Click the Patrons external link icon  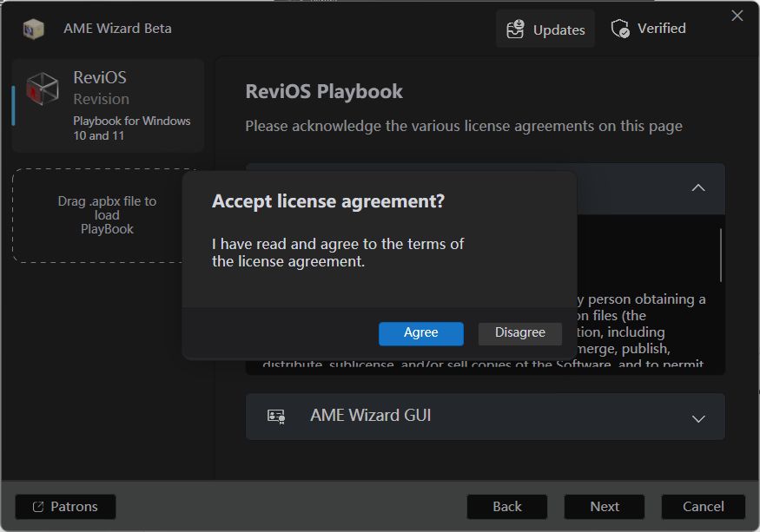coord(38,507)
